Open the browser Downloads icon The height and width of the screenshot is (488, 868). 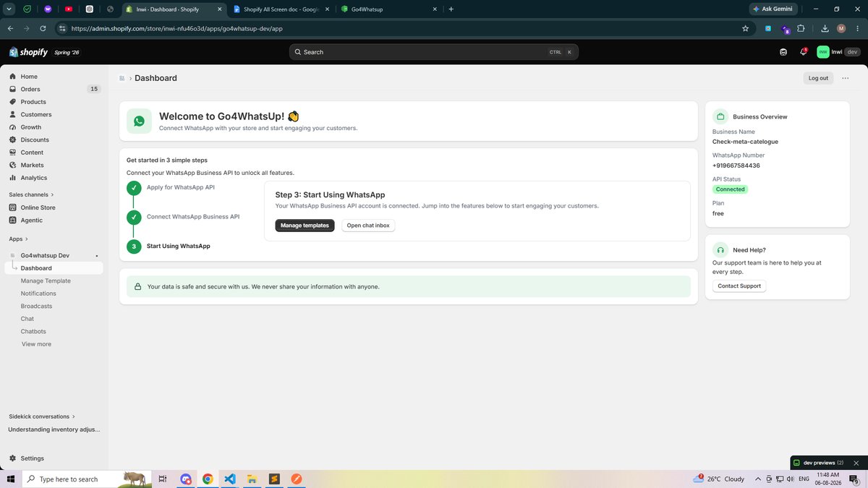pyautogui.click(x=825, y=28)
